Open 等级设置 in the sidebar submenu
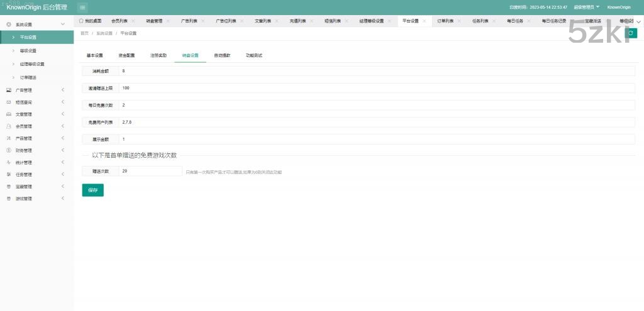This screenshot has height=311, width=644. [28, 50]
